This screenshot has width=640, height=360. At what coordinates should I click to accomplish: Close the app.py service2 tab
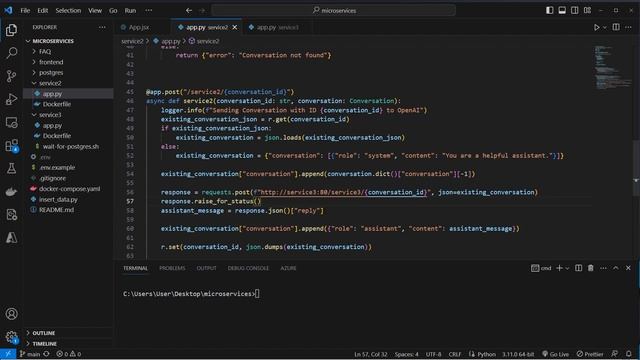coord(235,27)
